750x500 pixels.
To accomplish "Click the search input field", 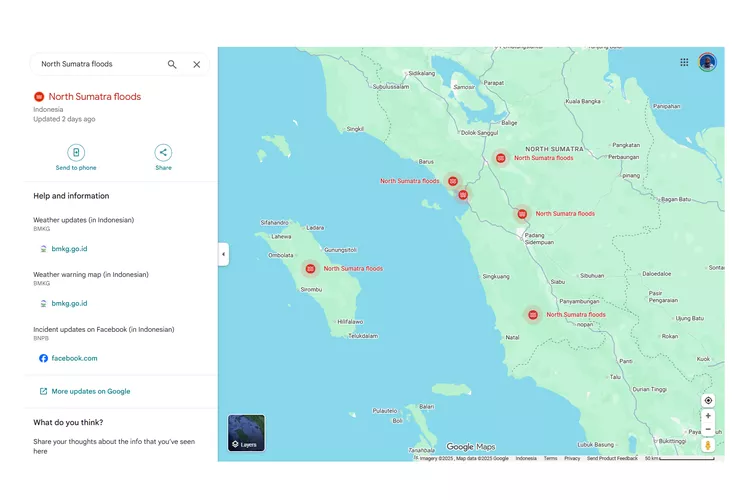I will point(98,64).
